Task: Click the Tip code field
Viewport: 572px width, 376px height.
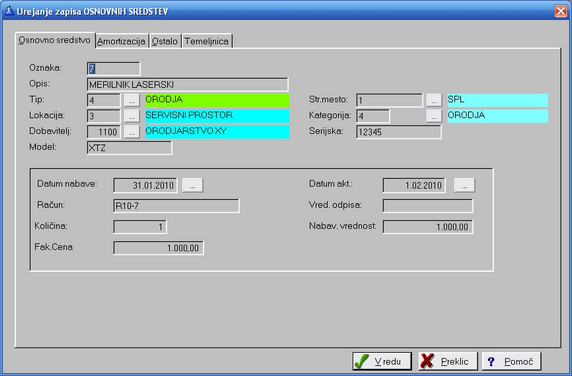Action: point(104,100)
